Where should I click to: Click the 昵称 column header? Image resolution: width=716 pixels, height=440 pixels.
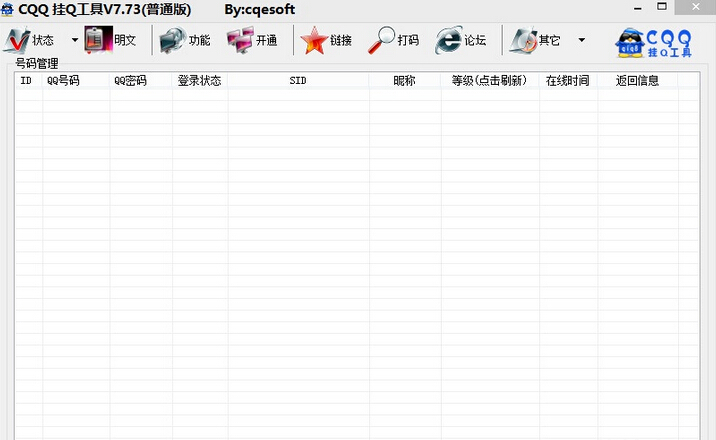pyautogui.click(x=405, y=81)
